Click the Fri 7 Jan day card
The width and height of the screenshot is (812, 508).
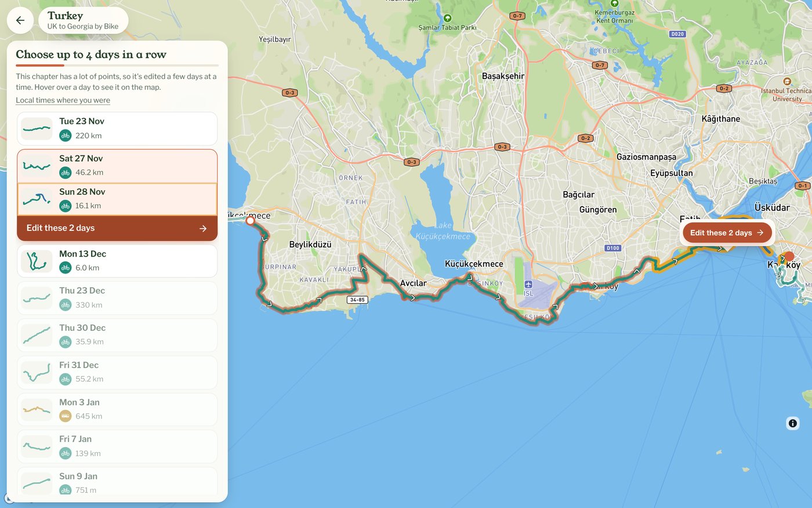point(117,447)
